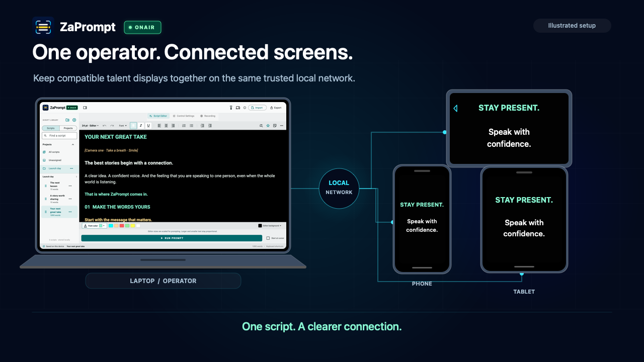
Task: Click the info icon left of Import
Action: pyautogui.click(x=245, y=108)
